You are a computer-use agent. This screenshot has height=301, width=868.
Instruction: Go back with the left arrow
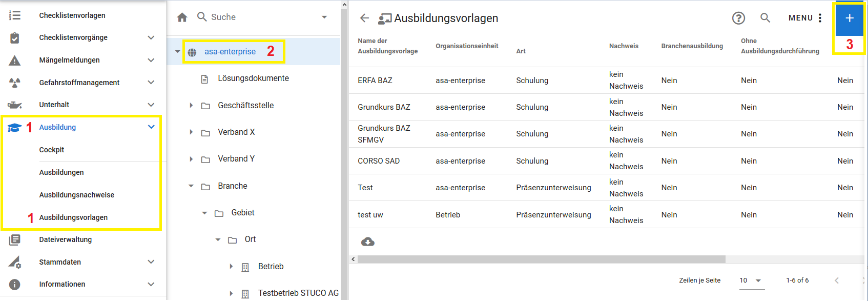pos(364,18)
